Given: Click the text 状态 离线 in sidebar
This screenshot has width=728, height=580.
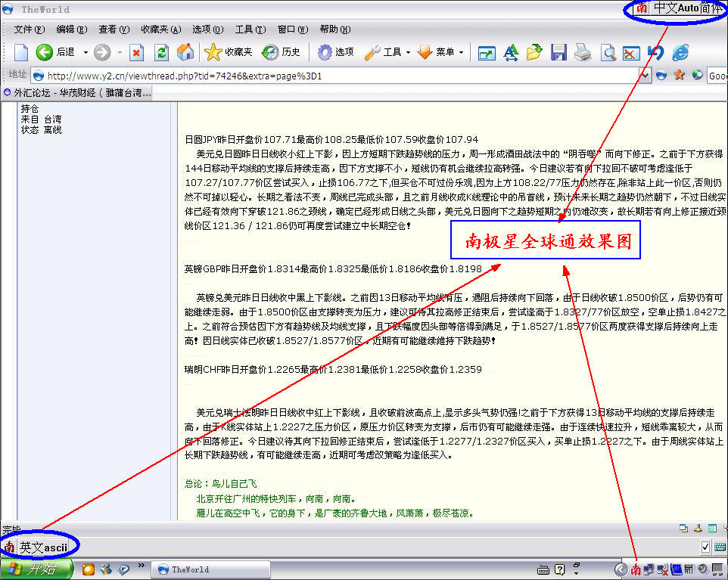Looking at the screenshot, I should tap(42, 130).
